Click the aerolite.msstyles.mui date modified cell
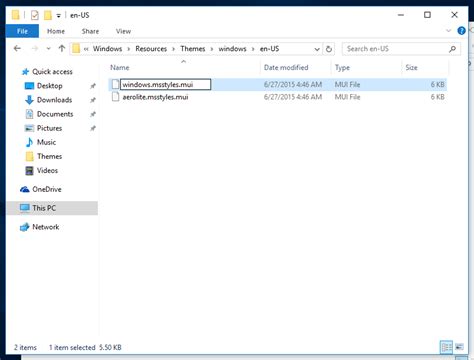 point(293,97)
